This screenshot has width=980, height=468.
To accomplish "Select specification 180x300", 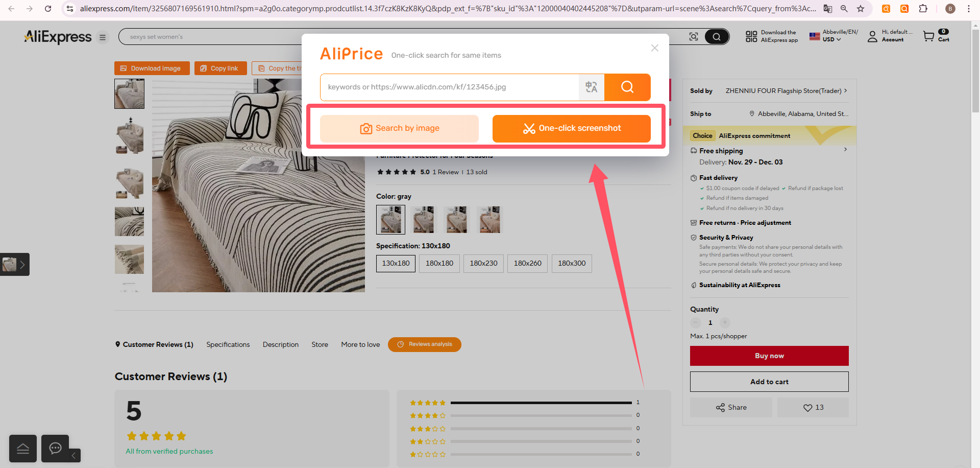I will [x=572, y=264].
